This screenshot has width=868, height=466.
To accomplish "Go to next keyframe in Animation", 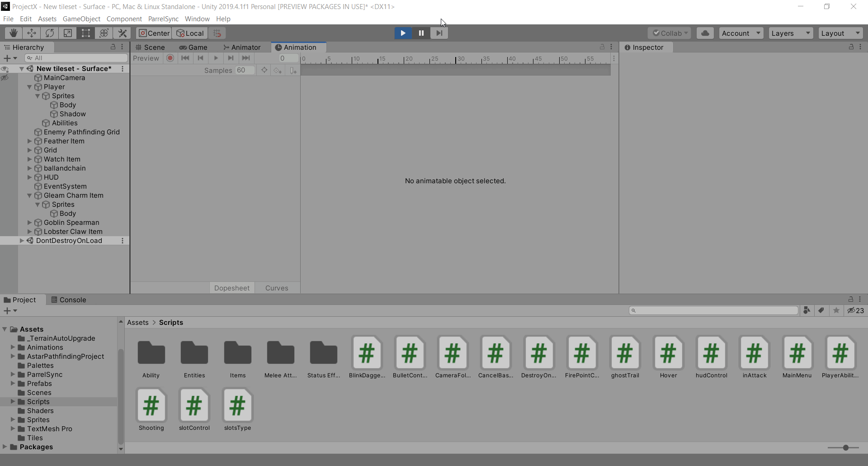I will (x=231, y=58).
